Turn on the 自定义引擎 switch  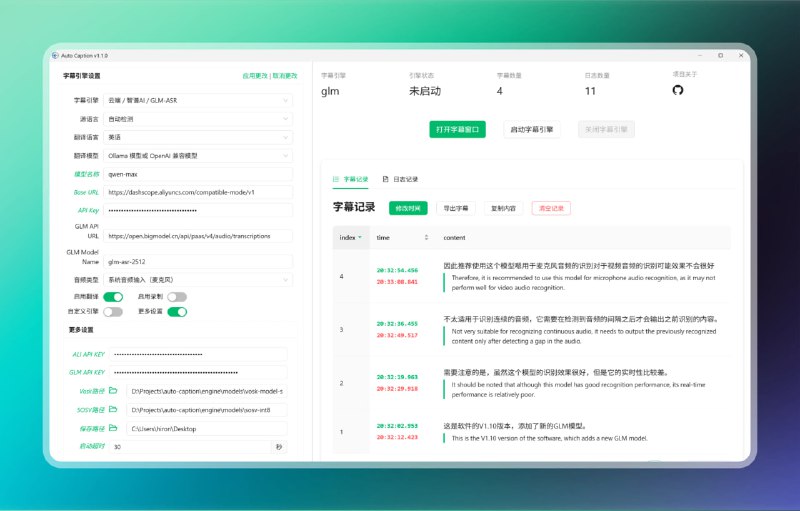coord(113,312)
